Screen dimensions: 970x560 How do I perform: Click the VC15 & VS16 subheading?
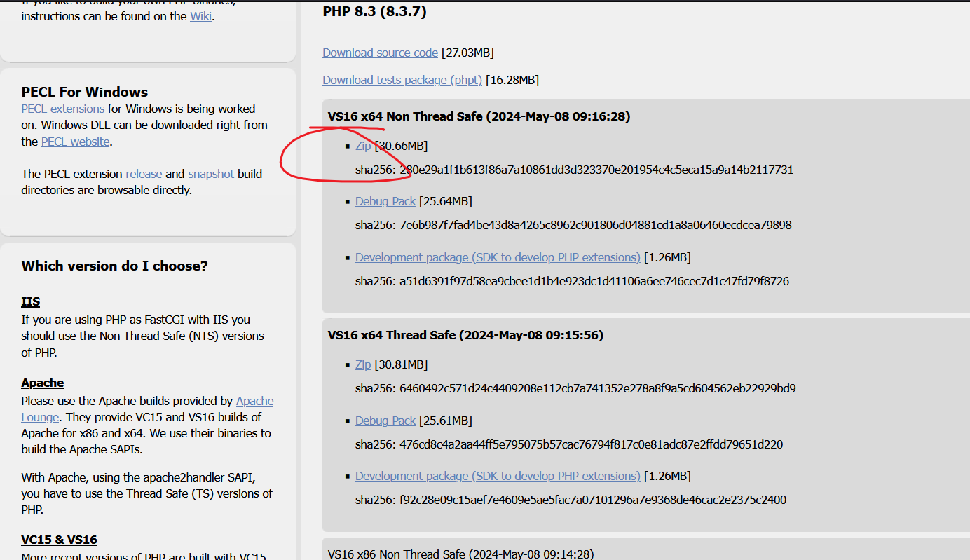(x=59, y=540)
